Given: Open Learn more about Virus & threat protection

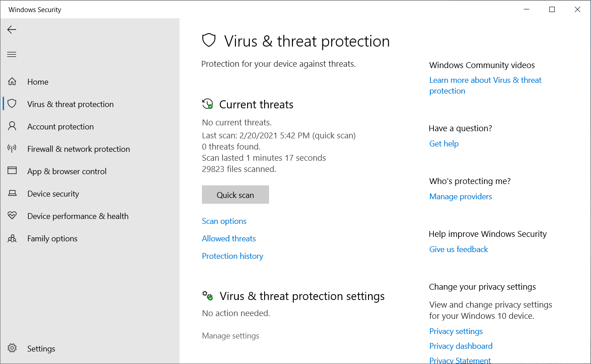Looking at the screenshot, I should 485,86.
